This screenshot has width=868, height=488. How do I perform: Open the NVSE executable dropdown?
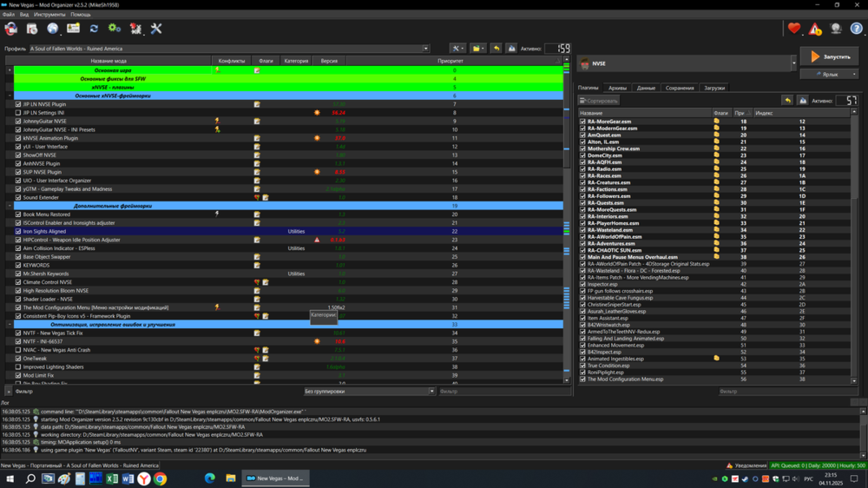tap(793, 63)
